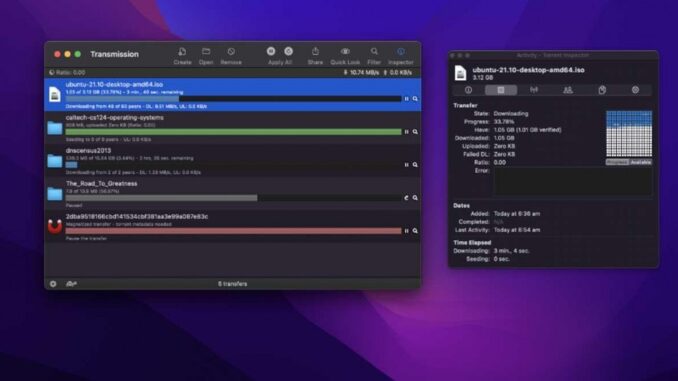678x381 pixels.
Task: Switch to the Activity tab in Torrent Inspector
Action: [x=501, y=90]
